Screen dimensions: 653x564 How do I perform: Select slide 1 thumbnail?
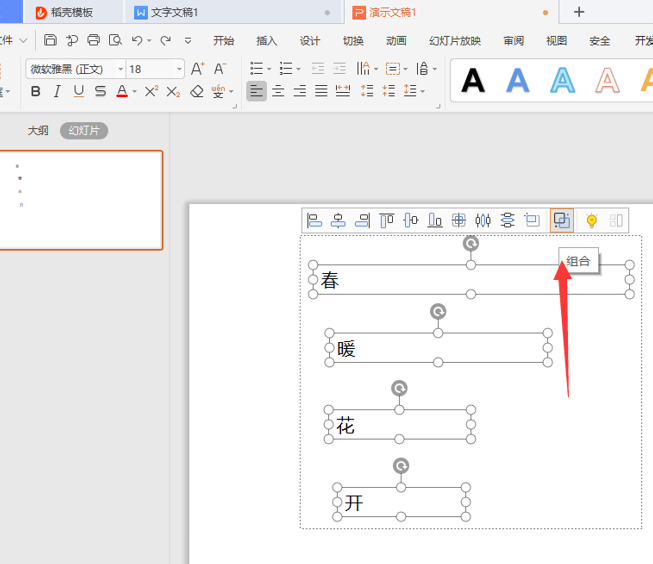(80, 200)
